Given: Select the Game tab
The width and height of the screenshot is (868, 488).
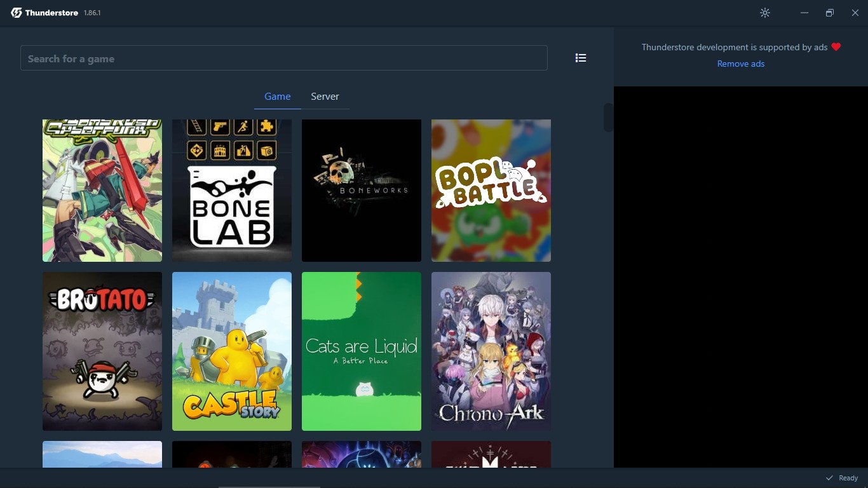Looking at the screenshot, I should point(277,97).
